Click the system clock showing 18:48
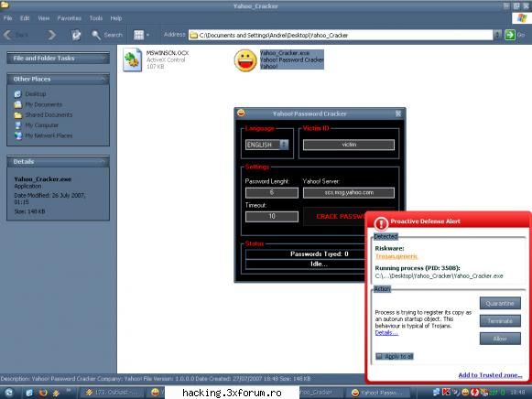532x399 pixels. point(517,393)
